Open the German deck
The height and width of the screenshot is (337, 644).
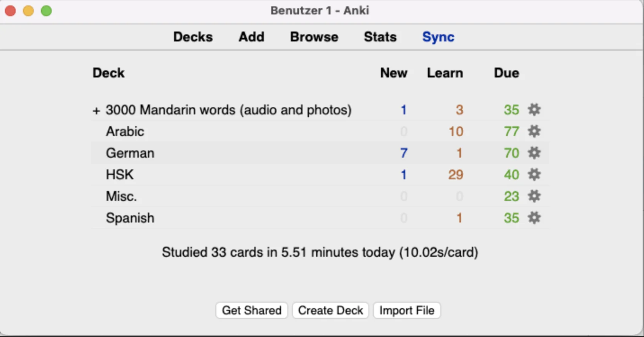(x=130, y=153)
